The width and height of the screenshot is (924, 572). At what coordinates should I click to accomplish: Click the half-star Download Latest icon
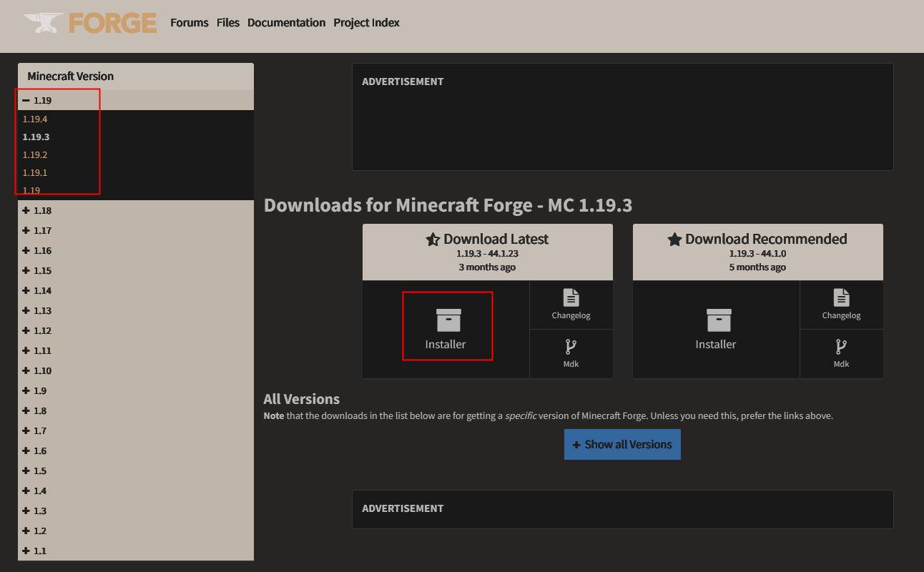[x=433, y=240]
